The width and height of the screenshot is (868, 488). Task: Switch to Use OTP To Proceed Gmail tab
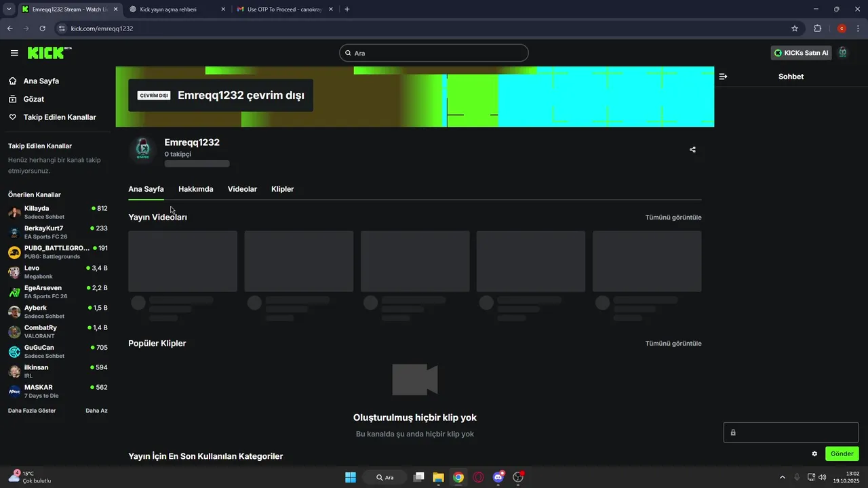pos(285,9)
